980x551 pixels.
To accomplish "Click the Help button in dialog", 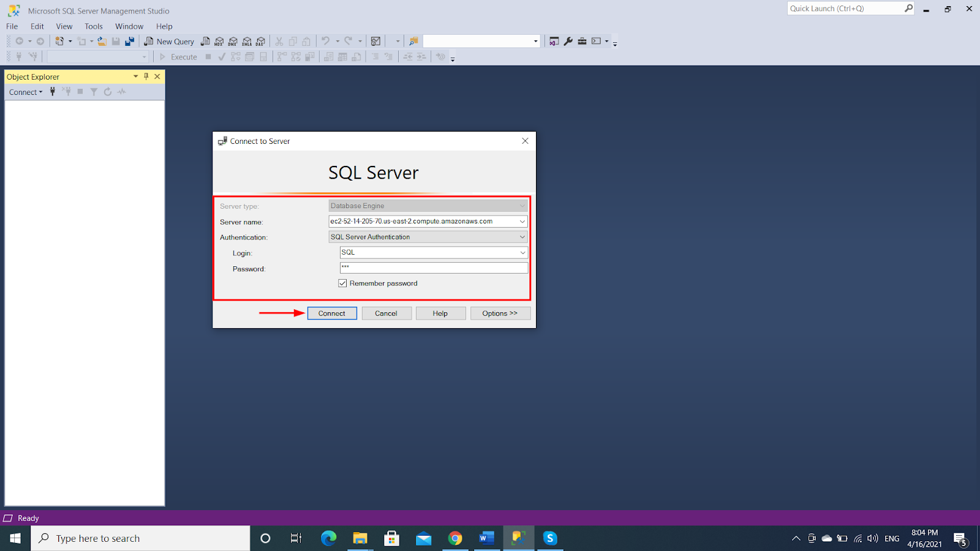I will [440, 313].
